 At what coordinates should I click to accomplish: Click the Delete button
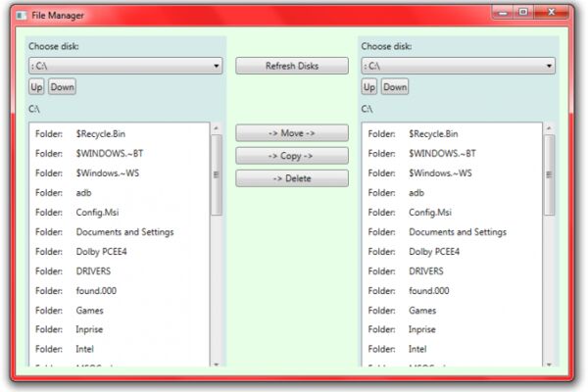pyautogui.click(x=292, y=178)
